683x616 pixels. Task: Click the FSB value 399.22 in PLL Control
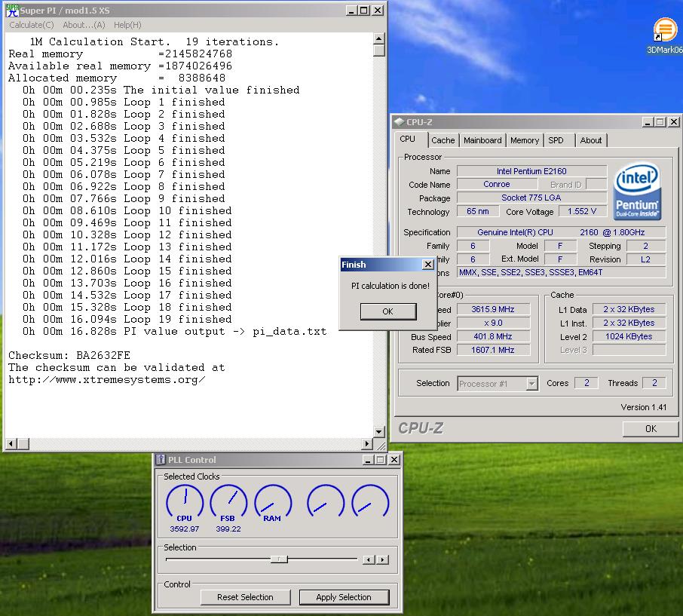[x=228, y=529]
